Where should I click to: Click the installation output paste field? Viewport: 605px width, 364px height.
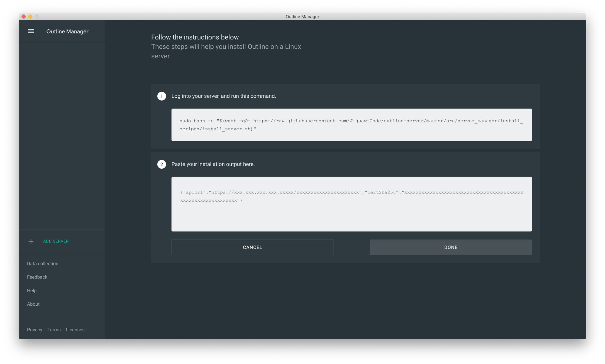pyautogui.click(x=352, y=204)
